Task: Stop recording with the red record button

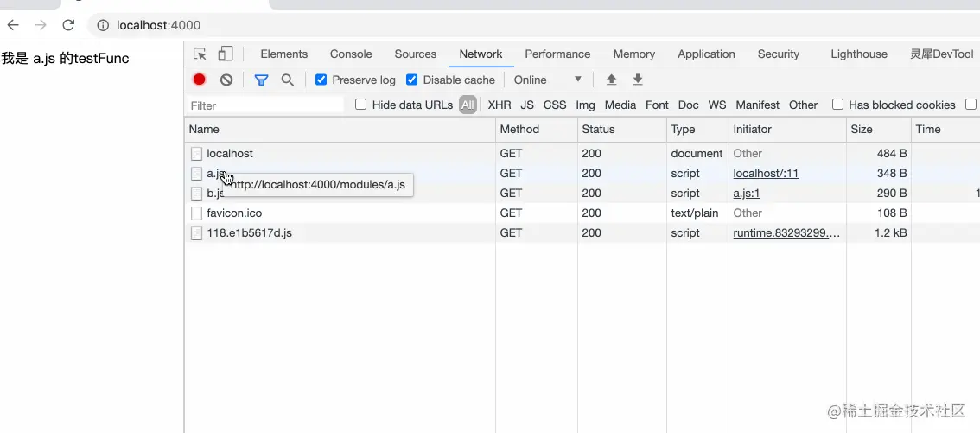Action: click(200, 80)
